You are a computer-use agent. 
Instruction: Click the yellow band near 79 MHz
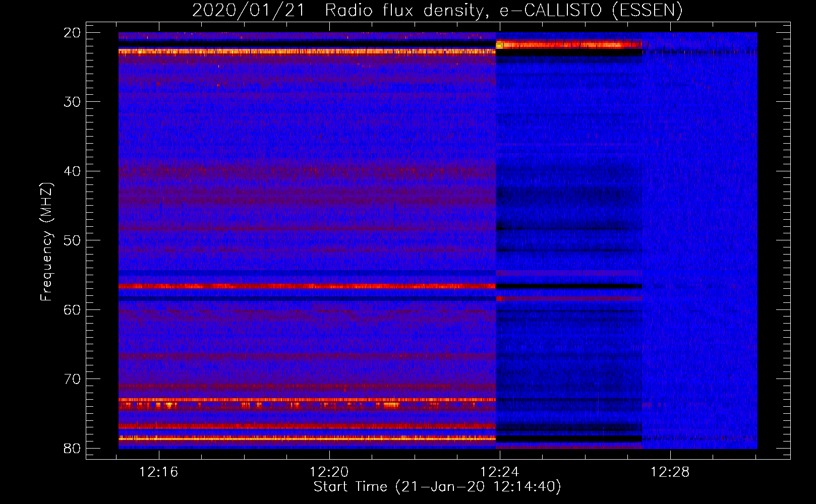pyautogui.click(x=307, y=438)
